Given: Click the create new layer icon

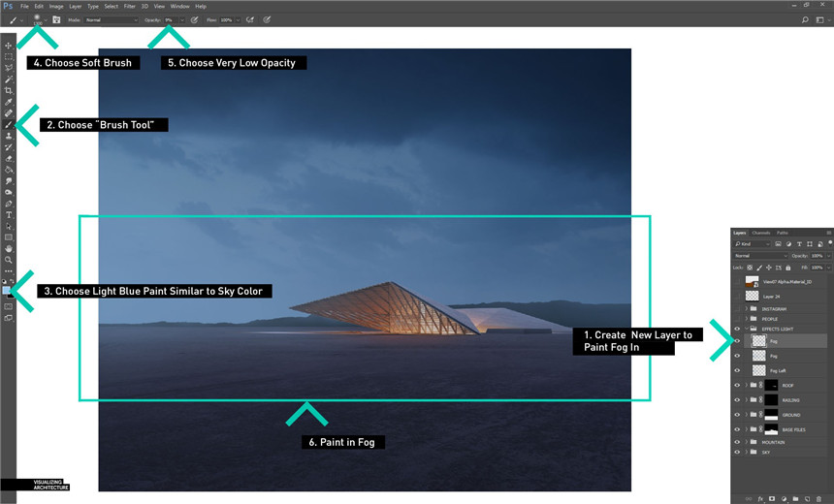Looking at the screenshot, I should pyautogui.click(x=807, y=498).
